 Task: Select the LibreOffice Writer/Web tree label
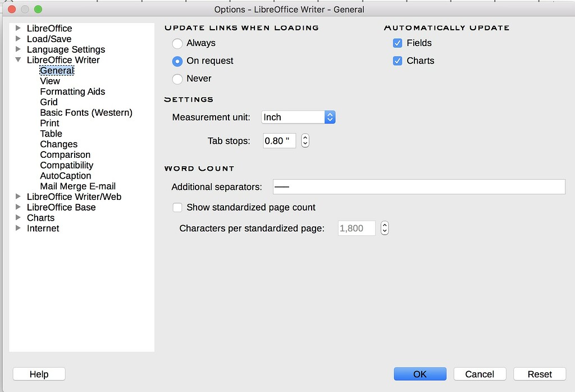(x=74, y=197)
